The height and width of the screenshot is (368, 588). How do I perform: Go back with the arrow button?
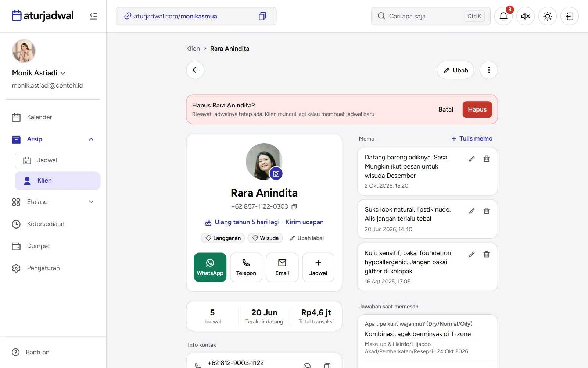(195, 70)
